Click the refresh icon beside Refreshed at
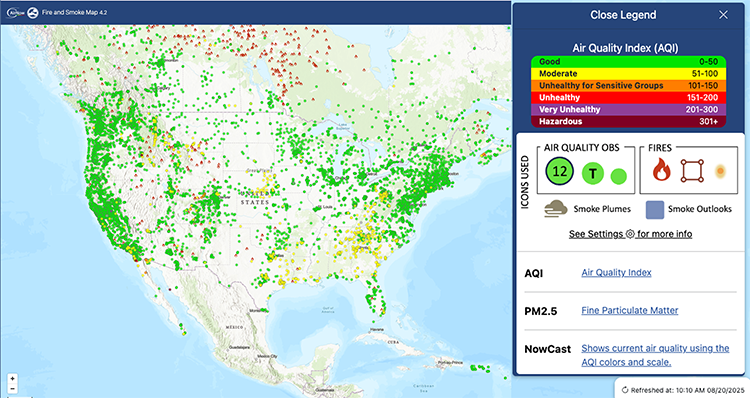Viewport: 750px width, 398px height. [625, 390]
